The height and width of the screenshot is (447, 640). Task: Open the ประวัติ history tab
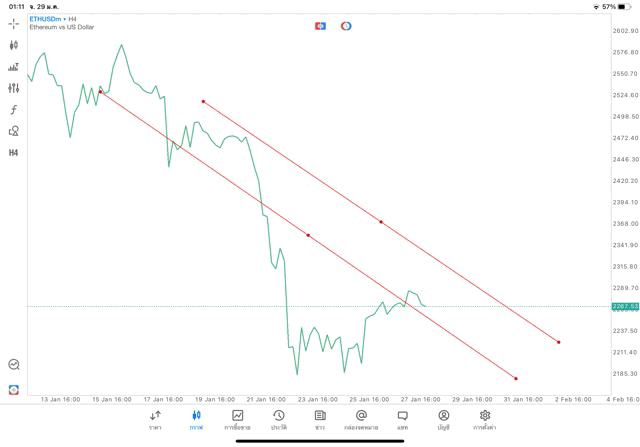[278, 419]
